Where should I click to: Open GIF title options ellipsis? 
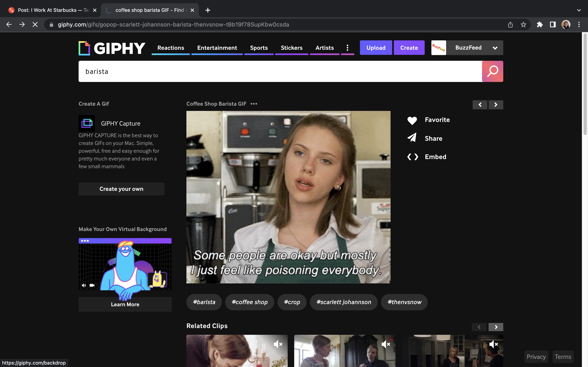coord(254,104)
